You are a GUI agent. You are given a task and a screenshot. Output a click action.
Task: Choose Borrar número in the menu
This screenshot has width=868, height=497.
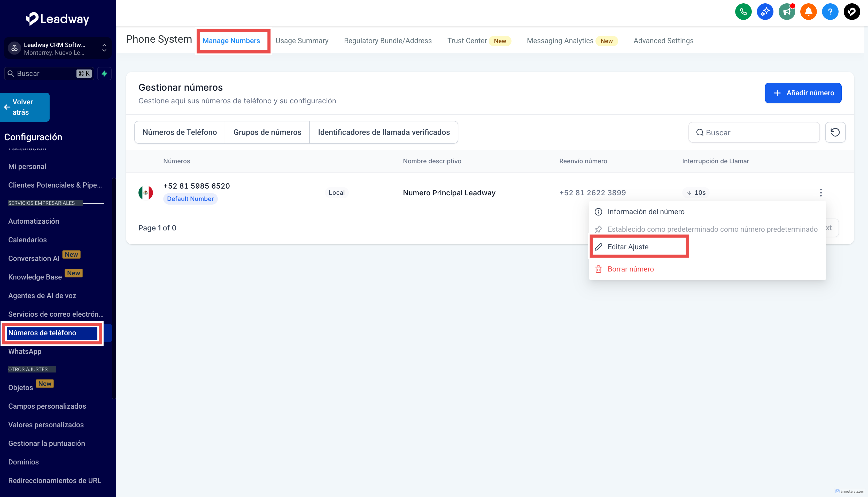tap(630, 269)
